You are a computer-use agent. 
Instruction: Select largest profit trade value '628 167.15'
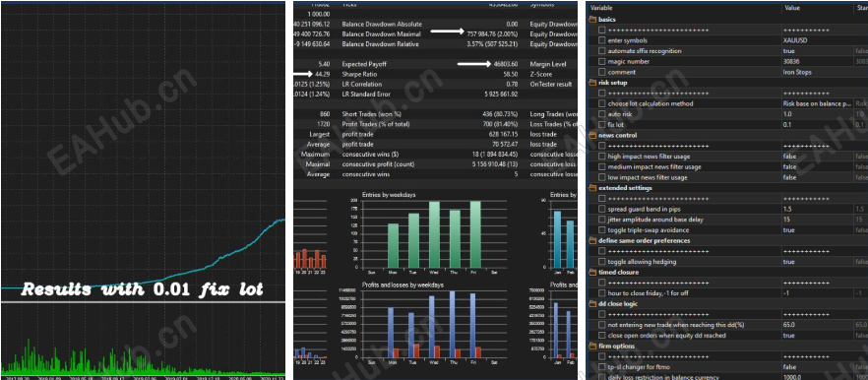[503, 134]
